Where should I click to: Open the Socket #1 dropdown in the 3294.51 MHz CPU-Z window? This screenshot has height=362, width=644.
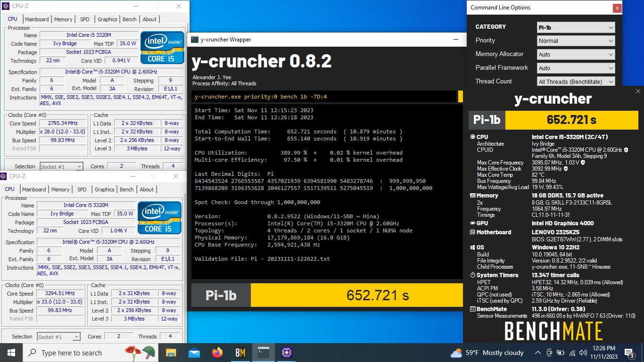coord(58,337)
